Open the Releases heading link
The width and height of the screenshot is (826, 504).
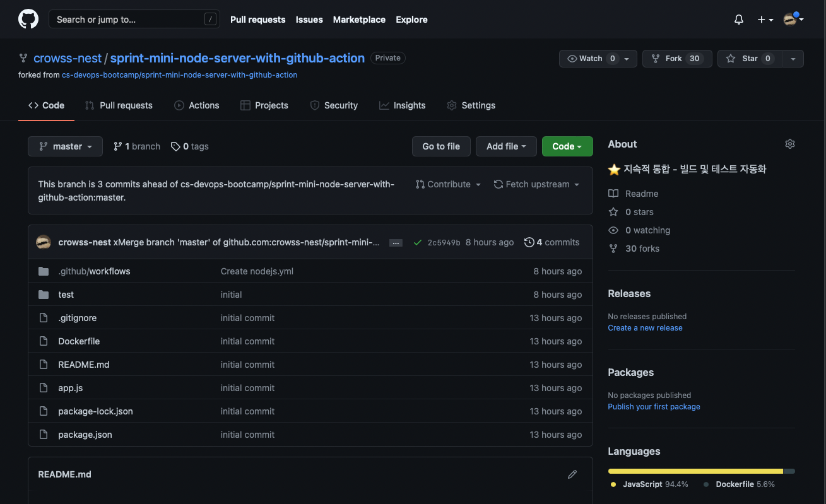pyautogui.click(x=629, y=293)
